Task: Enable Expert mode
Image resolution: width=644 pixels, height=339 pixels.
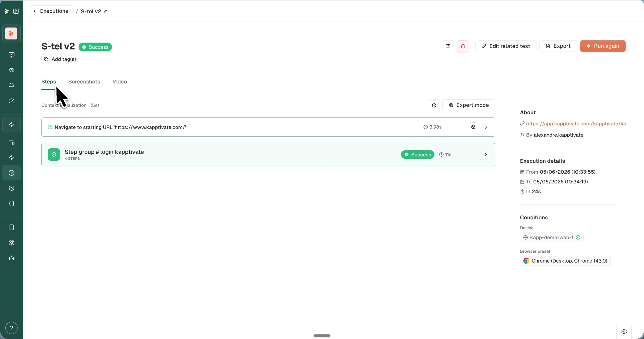Action: (469, 105)
